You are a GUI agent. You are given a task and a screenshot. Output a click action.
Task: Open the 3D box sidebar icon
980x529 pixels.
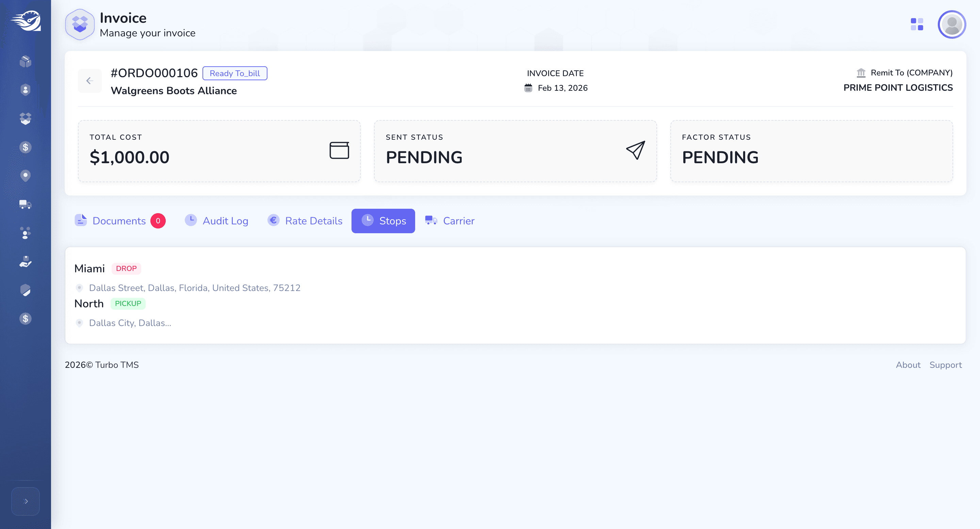tap(26, 61)
